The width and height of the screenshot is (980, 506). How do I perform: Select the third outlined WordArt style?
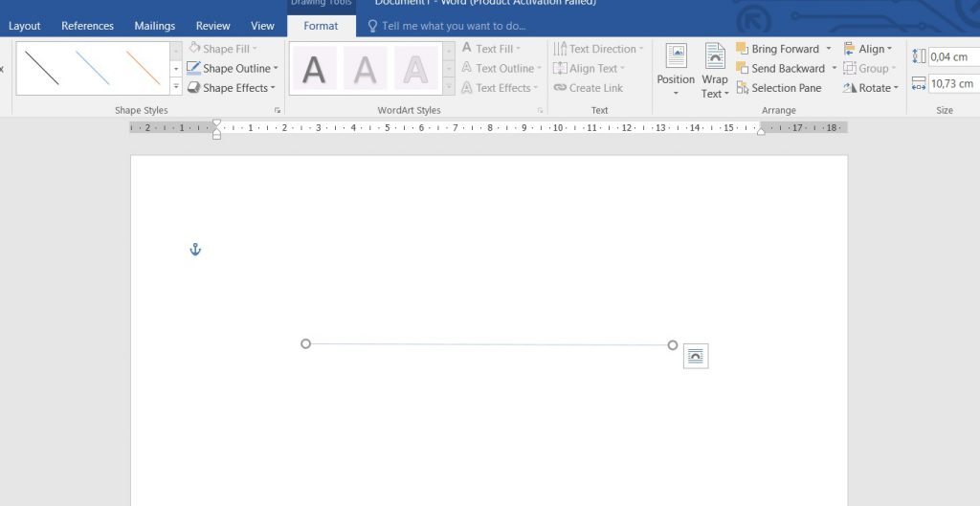click(415, 68)
